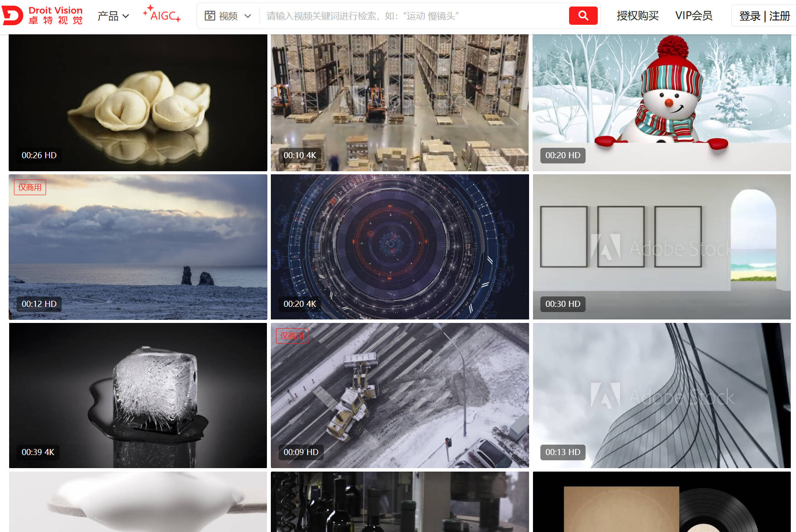The height and width of the screenshot is (532, 796).
Task: Open the 授权购买 page
Action: (x=637, y=16)
